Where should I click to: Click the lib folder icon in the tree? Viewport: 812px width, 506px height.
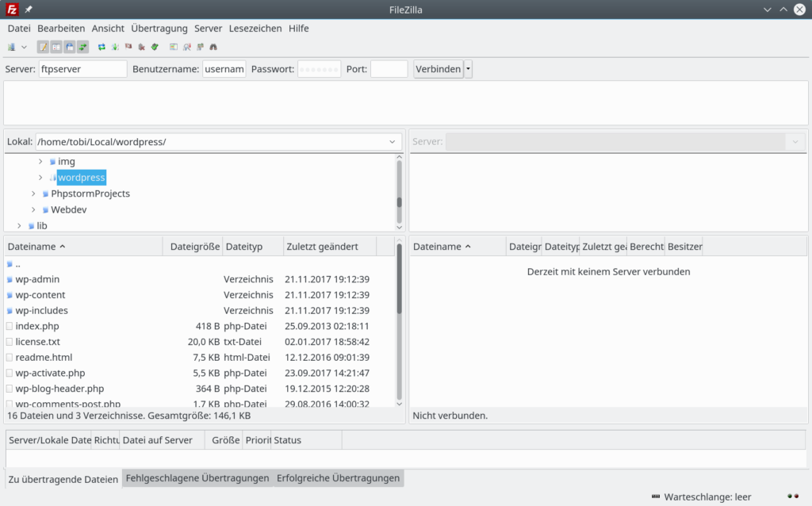(x=31, y=226)
